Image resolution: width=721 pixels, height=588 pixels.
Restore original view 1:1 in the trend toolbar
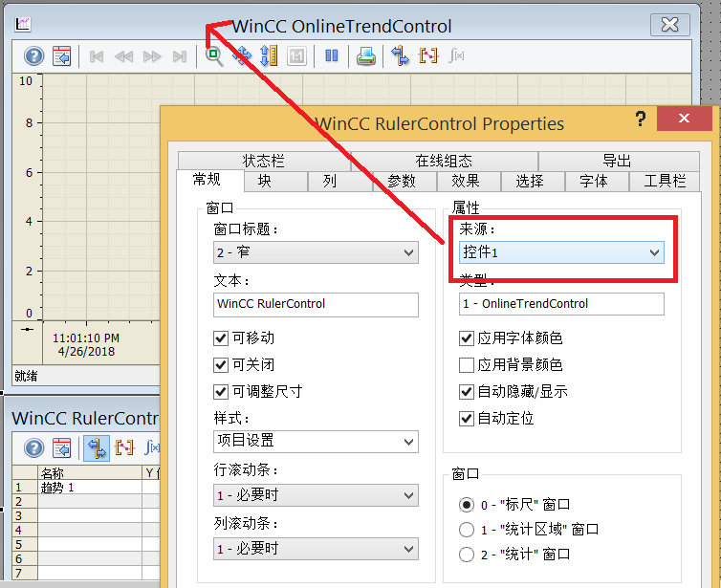296,56
